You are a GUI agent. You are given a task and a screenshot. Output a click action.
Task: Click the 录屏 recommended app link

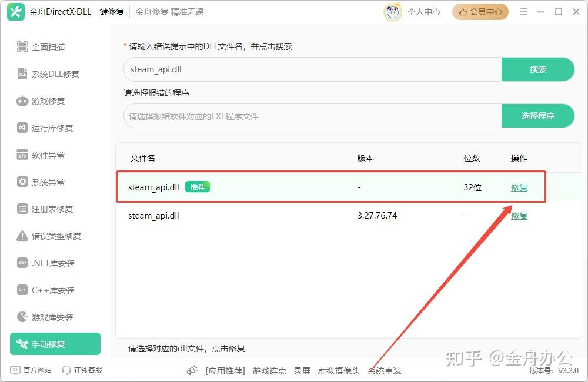[x=302, y=371]
